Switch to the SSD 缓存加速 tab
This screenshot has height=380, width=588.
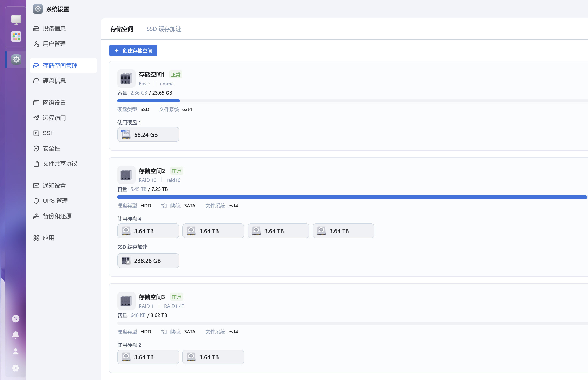pos(164,29)
